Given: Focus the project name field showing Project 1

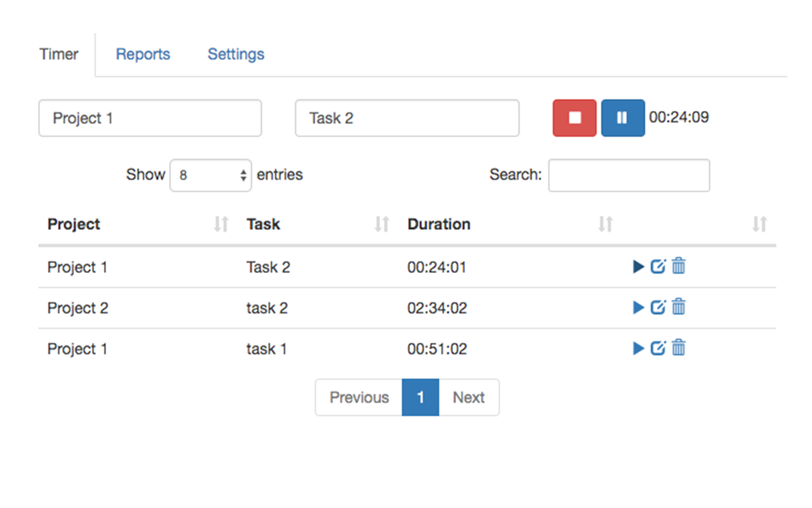Looking at the screenshot, I should [x=150, y=118].
